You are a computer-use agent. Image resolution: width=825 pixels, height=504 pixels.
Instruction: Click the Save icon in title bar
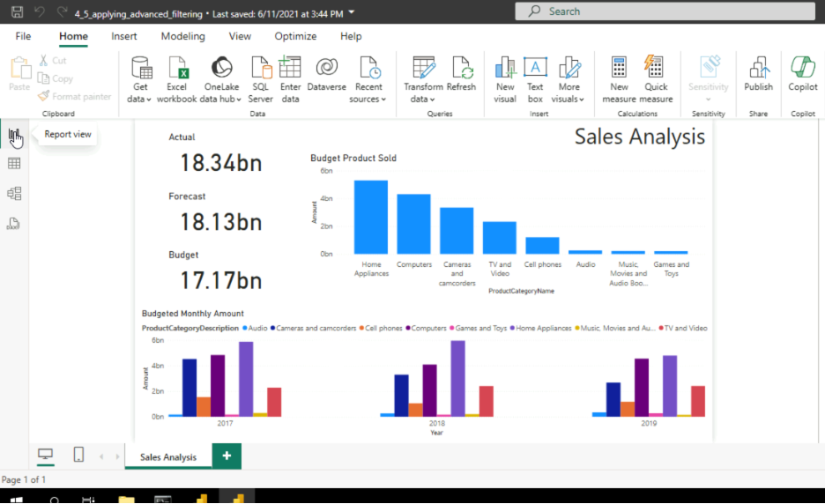point(17,11)
